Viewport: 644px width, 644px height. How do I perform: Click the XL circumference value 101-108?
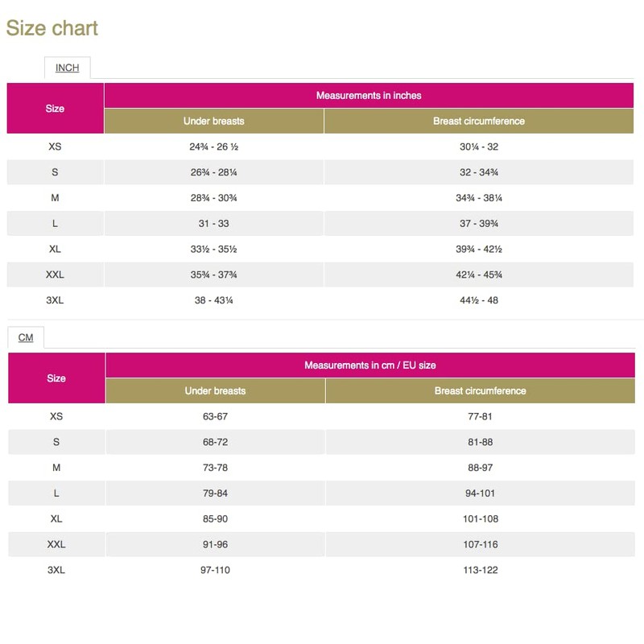tap(481, 518)
